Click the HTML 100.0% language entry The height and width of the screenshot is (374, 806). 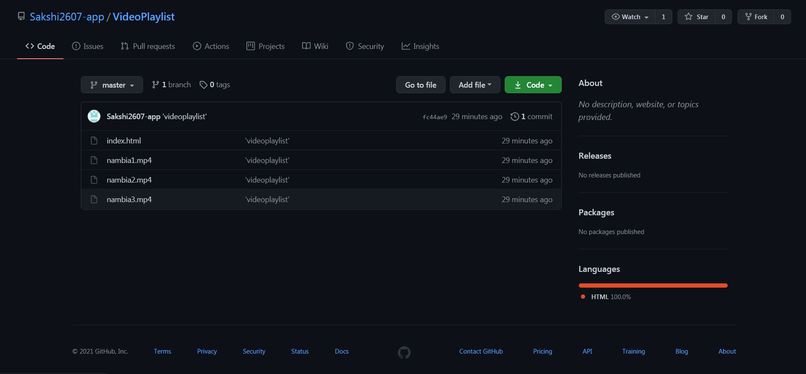pyautogui.click(x=606, y=297)
